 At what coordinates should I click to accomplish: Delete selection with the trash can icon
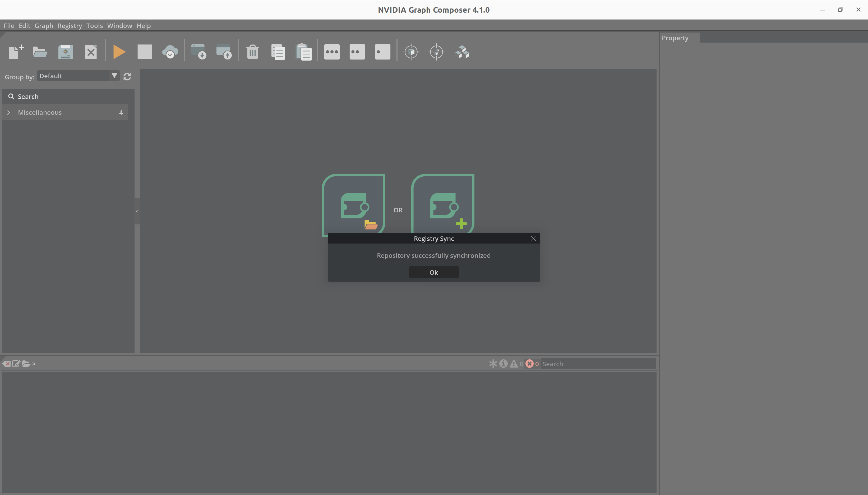click(252, 52)
